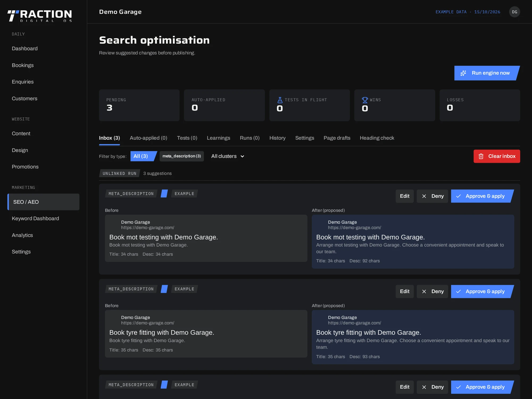This screenshot has width=532, height=399.
Task: Click tyre fitting After proposed preview title
Action: coord(368,333)
